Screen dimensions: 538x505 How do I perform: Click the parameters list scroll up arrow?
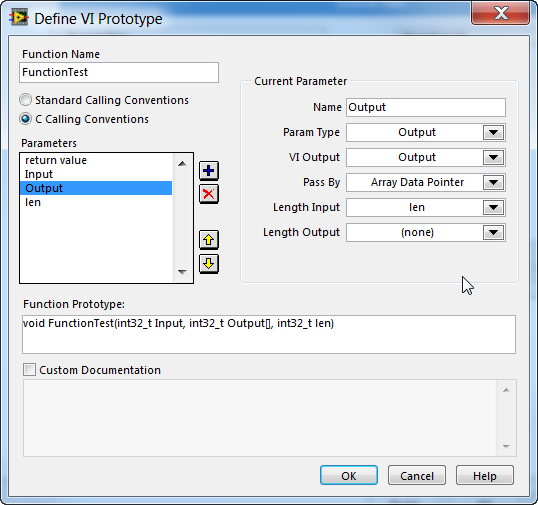(x=183, y=164)
